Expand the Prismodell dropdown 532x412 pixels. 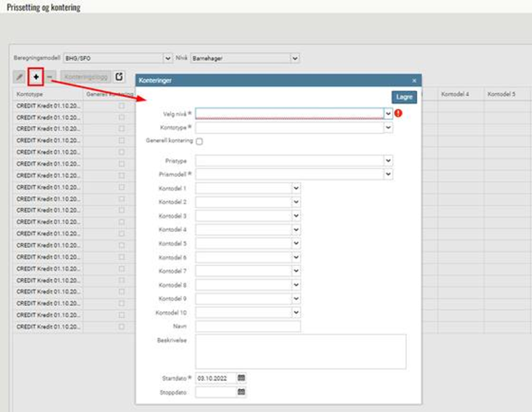[x=388, y=174]
